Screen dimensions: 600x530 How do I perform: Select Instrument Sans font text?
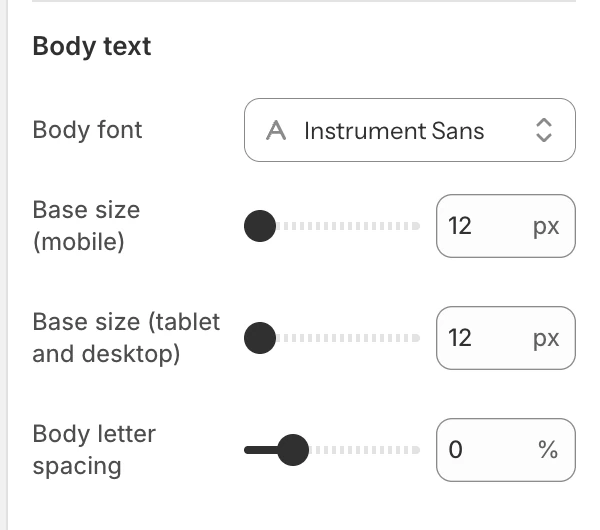pos(394,131)
